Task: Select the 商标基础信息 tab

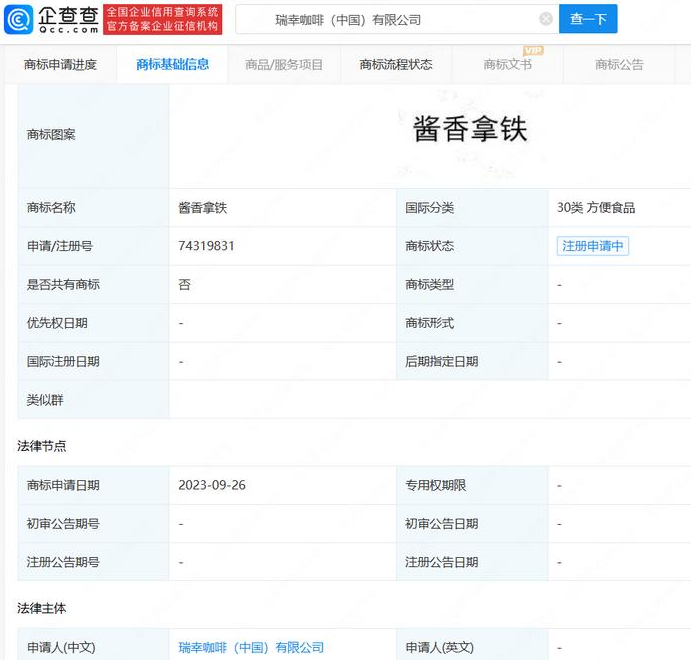Action: 173,65
